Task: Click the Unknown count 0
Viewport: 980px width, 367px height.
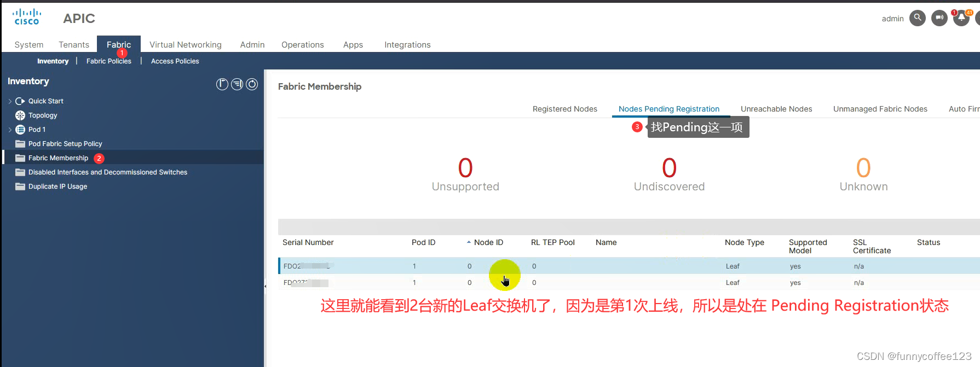Action: click(863, 168)
